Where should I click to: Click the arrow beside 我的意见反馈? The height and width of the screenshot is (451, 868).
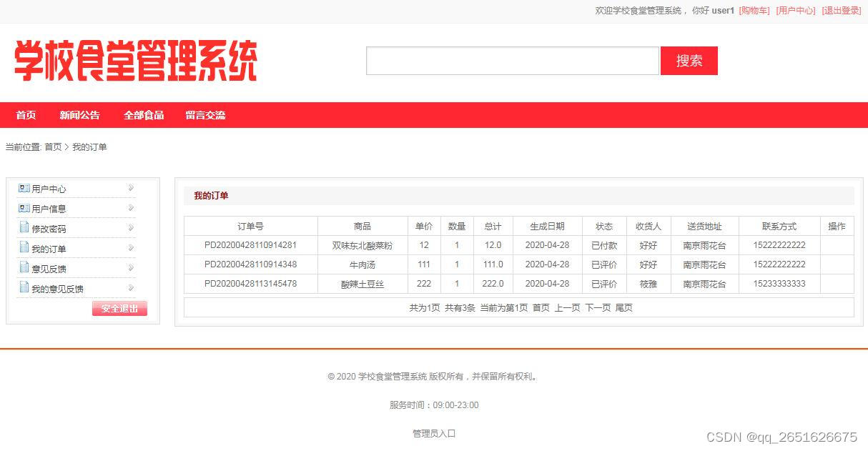[131, 288]
